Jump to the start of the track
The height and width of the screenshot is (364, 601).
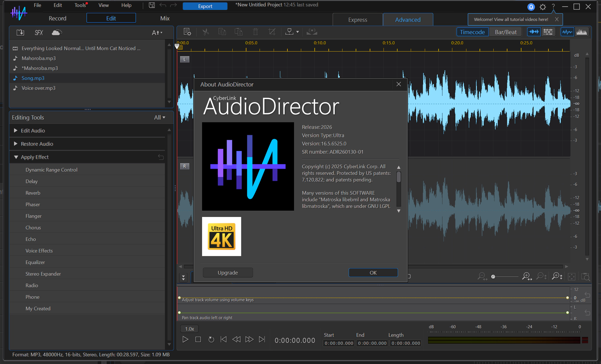point(224,339)
